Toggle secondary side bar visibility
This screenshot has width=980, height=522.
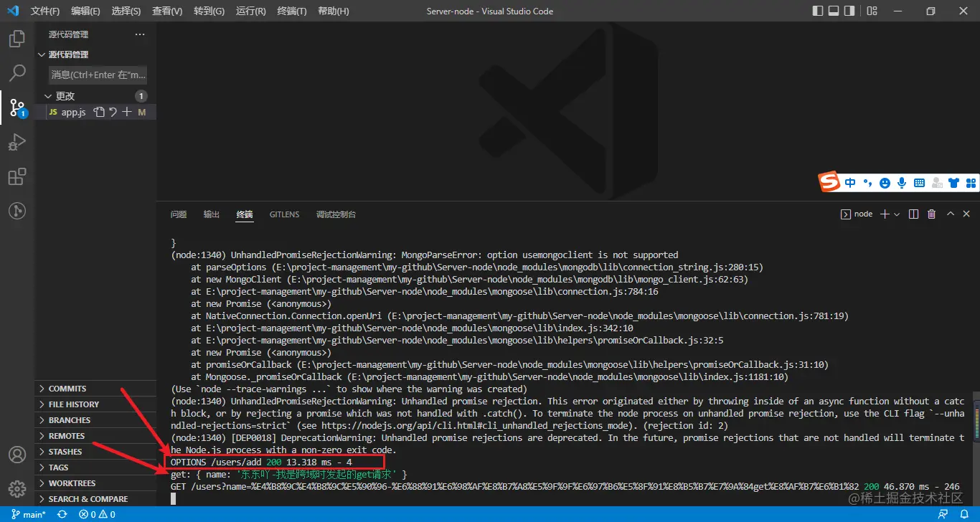click(x=849, y=11)
